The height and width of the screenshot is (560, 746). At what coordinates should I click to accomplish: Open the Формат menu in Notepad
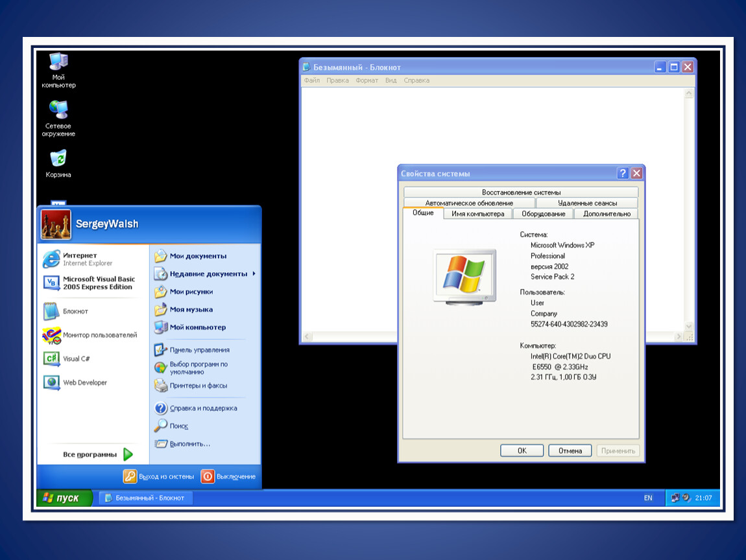367,80
